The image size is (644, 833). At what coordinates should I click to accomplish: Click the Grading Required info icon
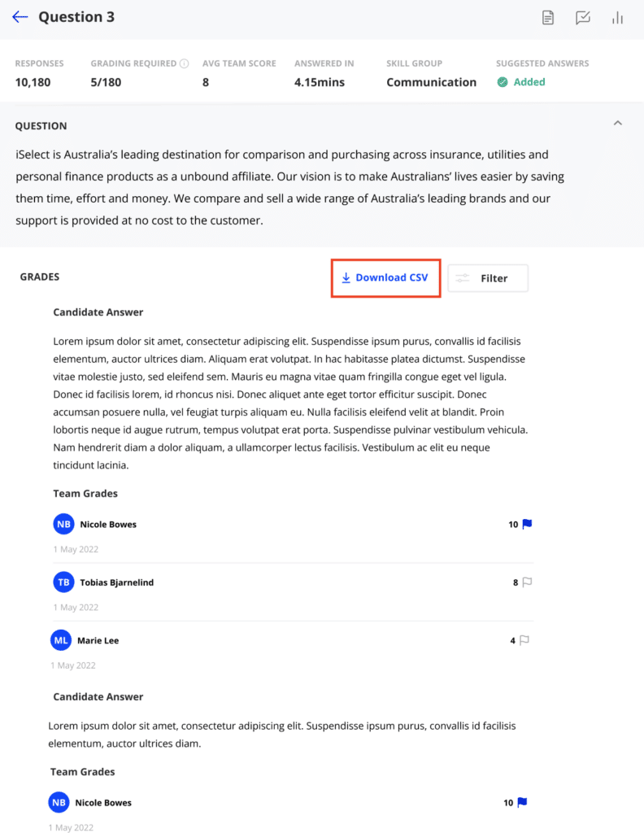pyautogui.click(x=185, y=63)
